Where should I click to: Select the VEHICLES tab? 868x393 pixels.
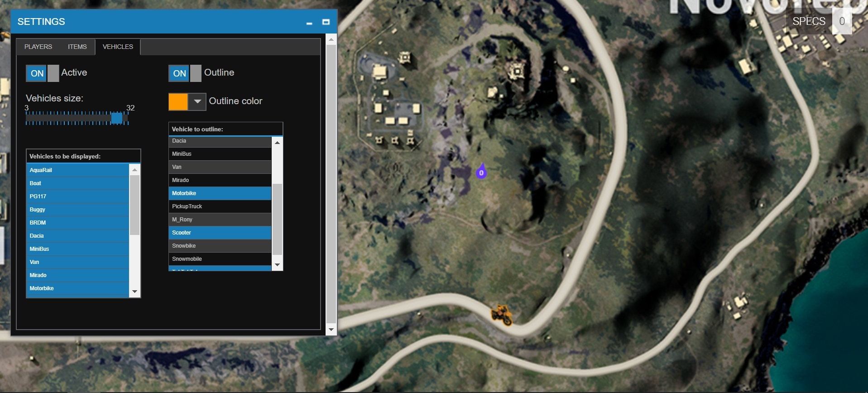118,47
